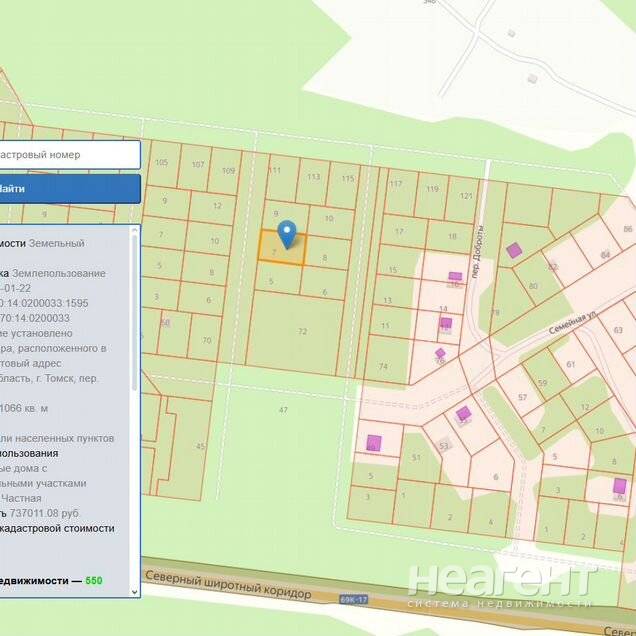
Task: Click the Северный широтный коридор road label
Action: (x=228, y=586)
